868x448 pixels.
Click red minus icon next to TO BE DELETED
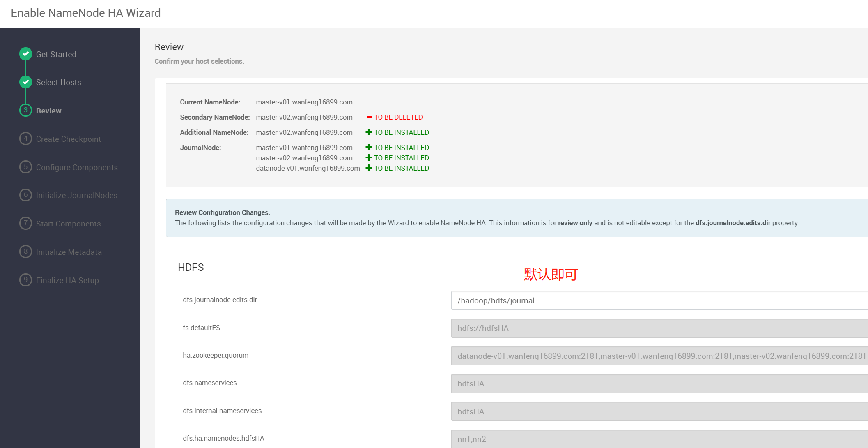[369, 117]
